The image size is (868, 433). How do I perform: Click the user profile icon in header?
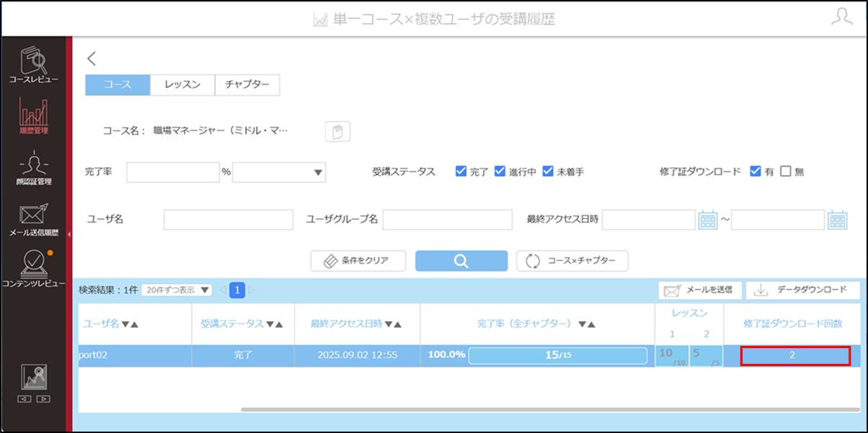(842, 17)
